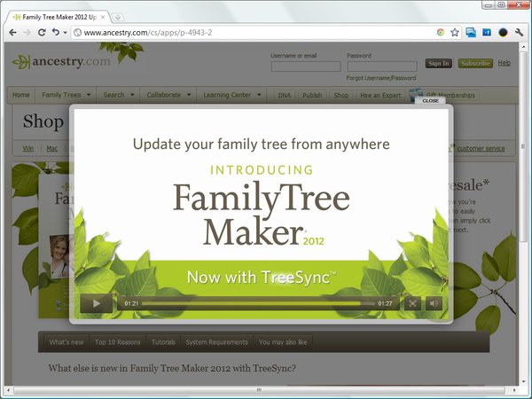Click the woman's photo thumbnail behind popup
Screen dimensions: 532x399
point(59,255)
